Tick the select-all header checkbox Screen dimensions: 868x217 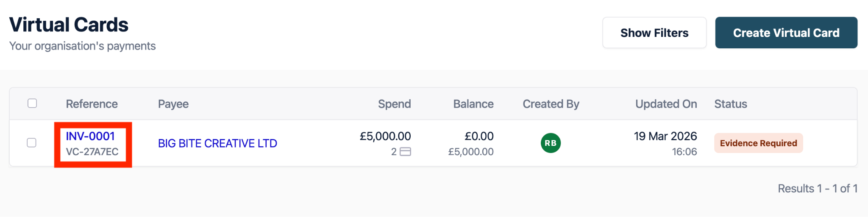click(x=32, y=103)
